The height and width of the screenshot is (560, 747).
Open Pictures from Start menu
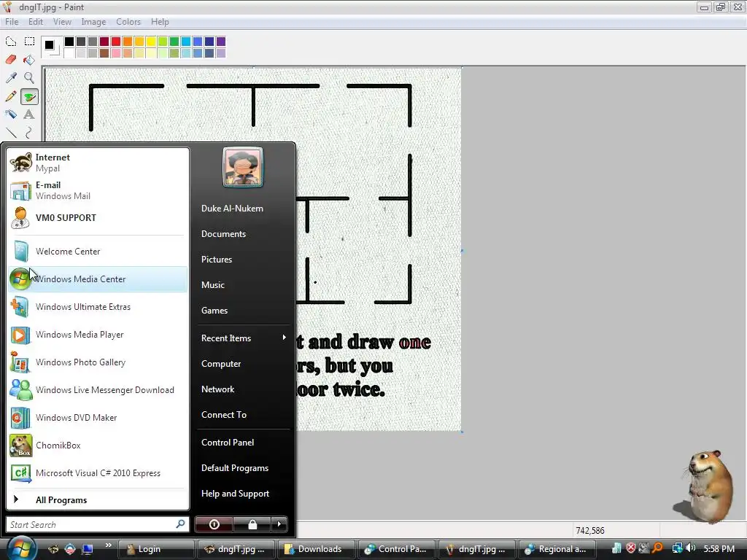[244, 260]
